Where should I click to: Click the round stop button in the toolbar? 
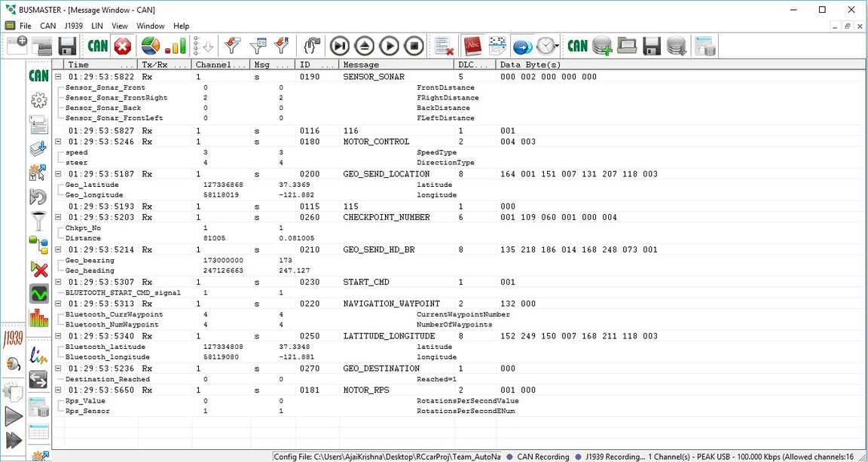coord(414,45)
